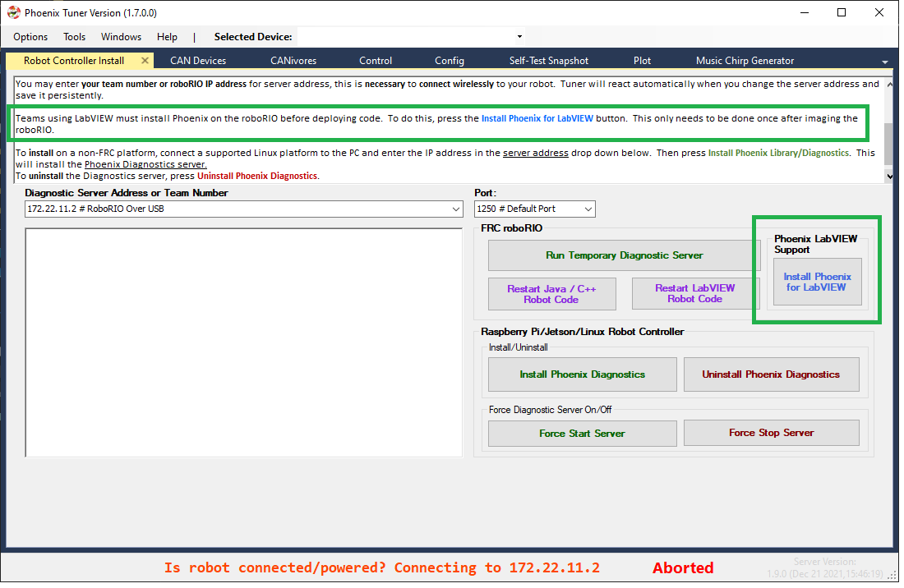The width and height of the screenshot is (904, 588).
Task: Switch to the CANivores tab
Action: click(293, 61)
